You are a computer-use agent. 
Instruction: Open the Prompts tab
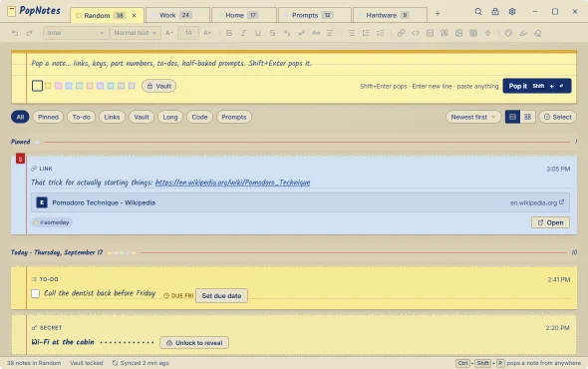point(315,15)
